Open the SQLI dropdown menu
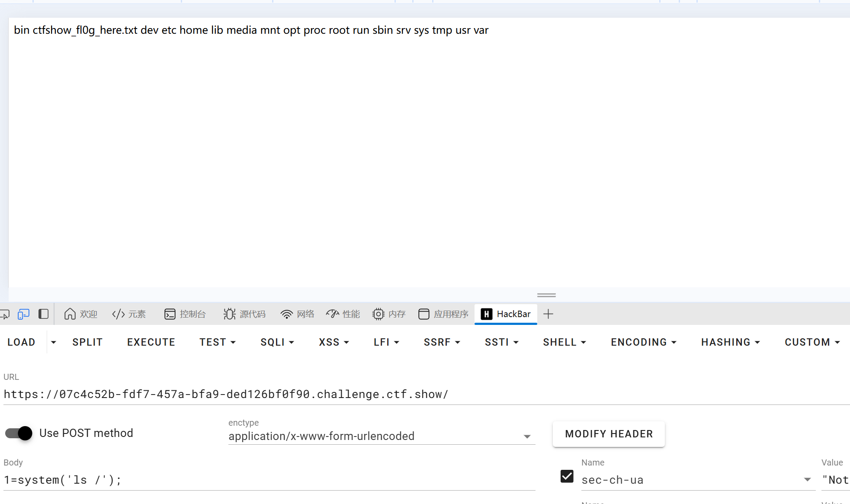This screenshot has height=504, width=850. coord(277,342)
